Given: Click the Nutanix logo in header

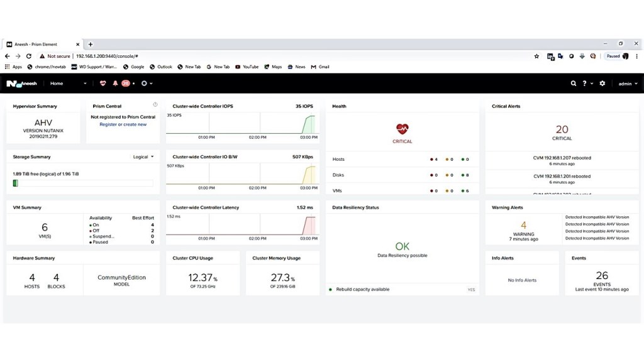Looking at the screenshot, I should click(11, 83).
